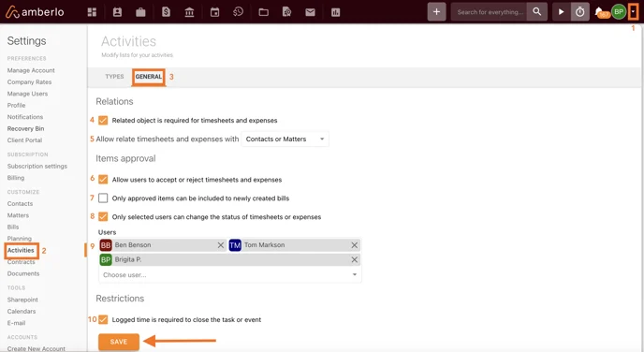Open account dropdown arrow in top bar
The width and height of the screenshot is (644, 352).
pos(634,12)
